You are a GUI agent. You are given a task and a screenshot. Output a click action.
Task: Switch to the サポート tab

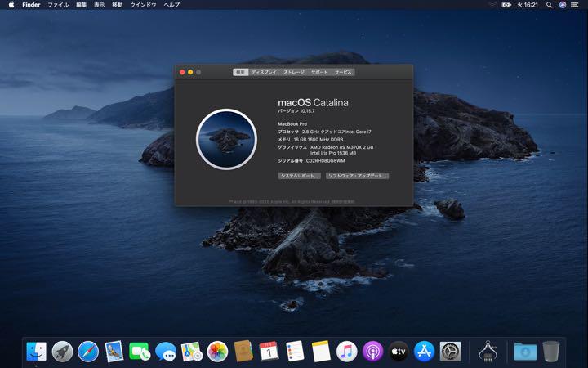(319, 72)
